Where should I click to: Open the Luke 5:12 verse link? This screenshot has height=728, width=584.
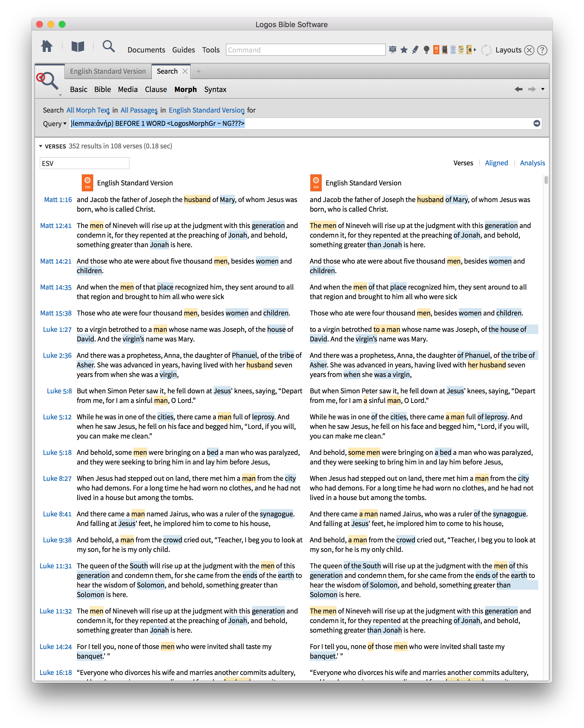(x=57, y=417)
